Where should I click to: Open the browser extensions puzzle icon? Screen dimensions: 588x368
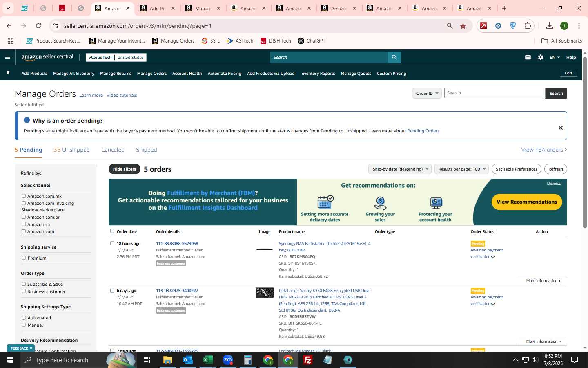pyautogui.click(x=528, y=26)
